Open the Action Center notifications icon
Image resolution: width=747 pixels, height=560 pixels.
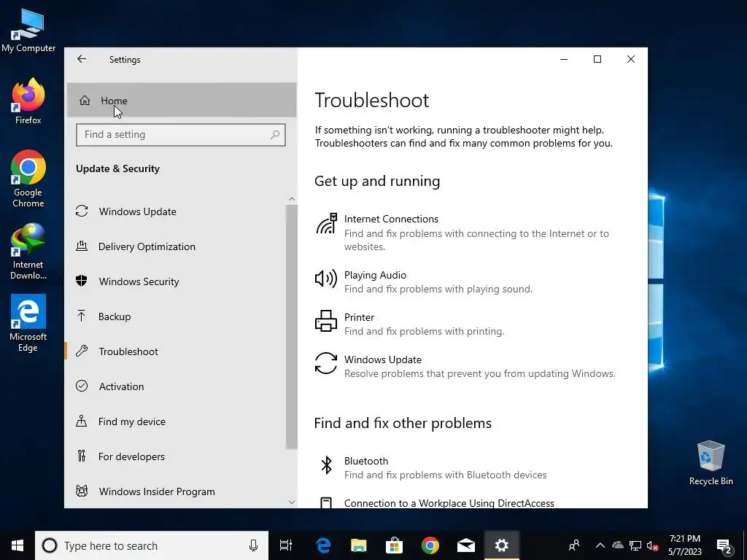click(x=724, y=545)
